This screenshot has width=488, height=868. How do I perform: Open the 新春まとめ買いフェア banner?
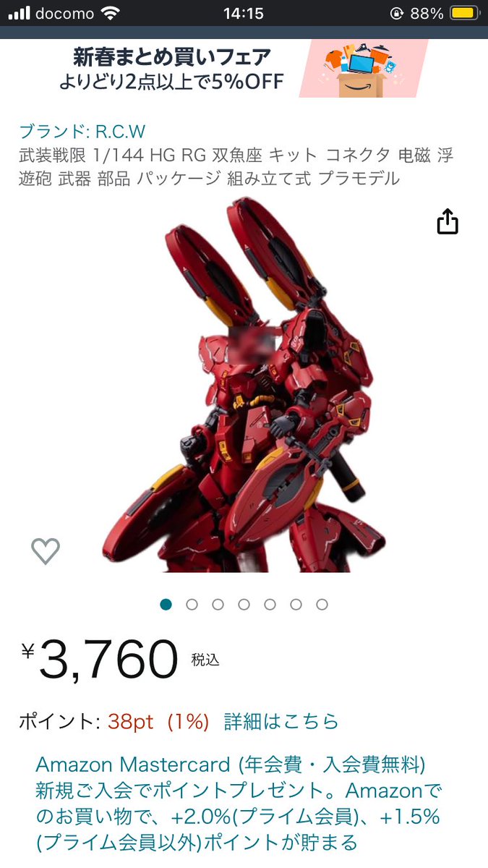(x=244, y=69)
